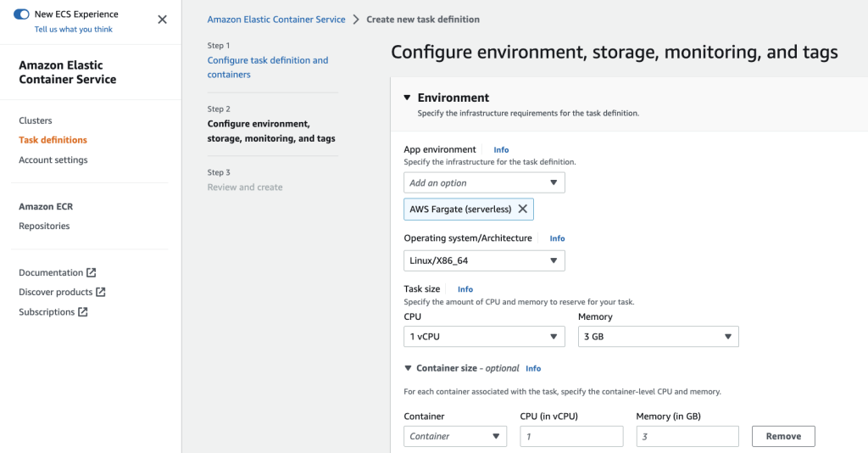Open the Memory task size dropdown
The image size is (868, 453).
pos(658,337)
